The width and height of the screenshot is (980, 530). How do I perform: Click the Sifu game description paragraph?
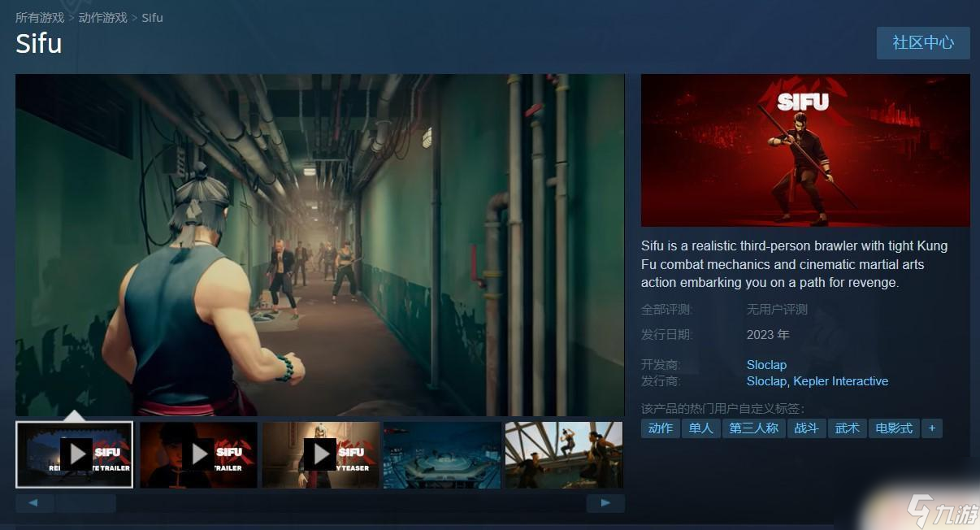(795, 264)
